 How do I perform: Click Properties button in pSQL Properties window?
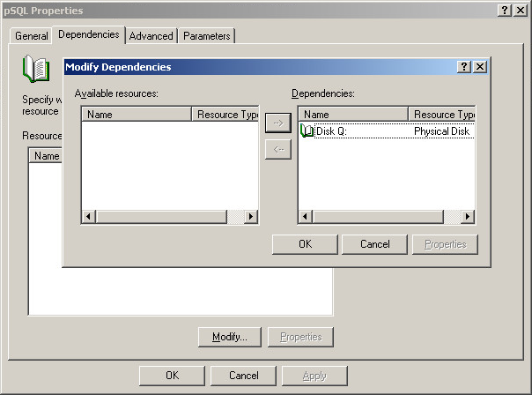point(300,337)
